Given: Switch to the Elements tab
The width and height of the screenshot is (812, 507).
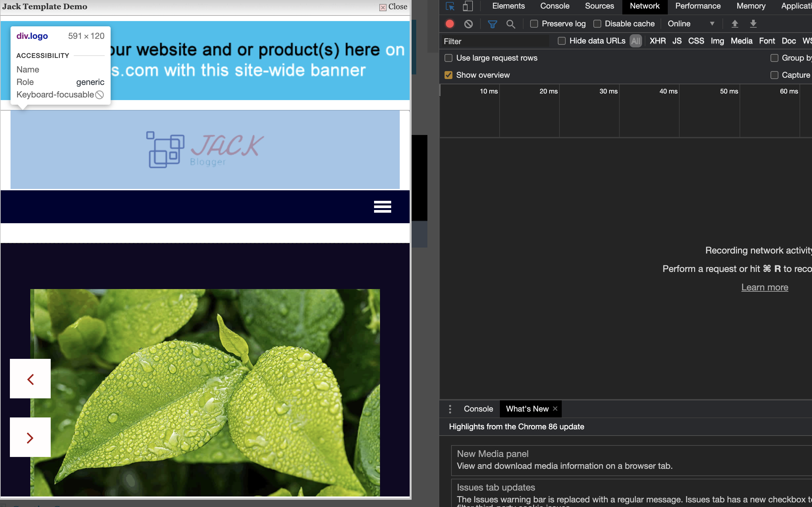Looking at the screenshot, I should click(508, 6).
